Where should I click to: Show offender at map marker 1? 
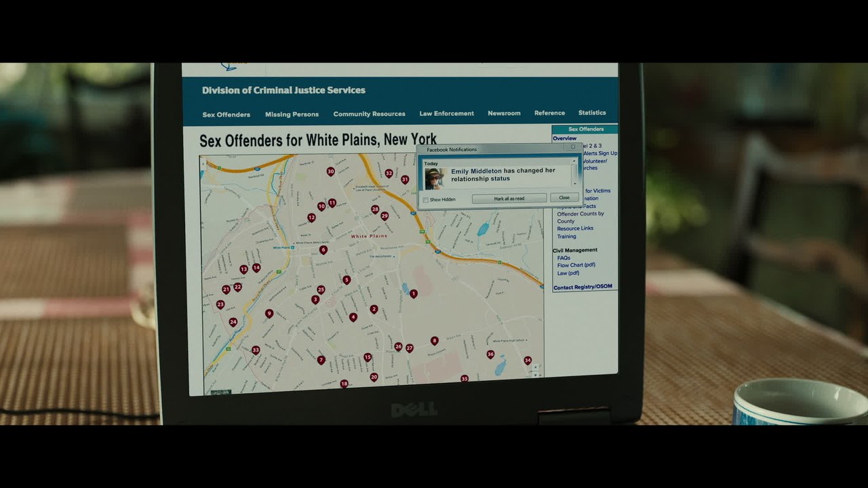point(414,293)
